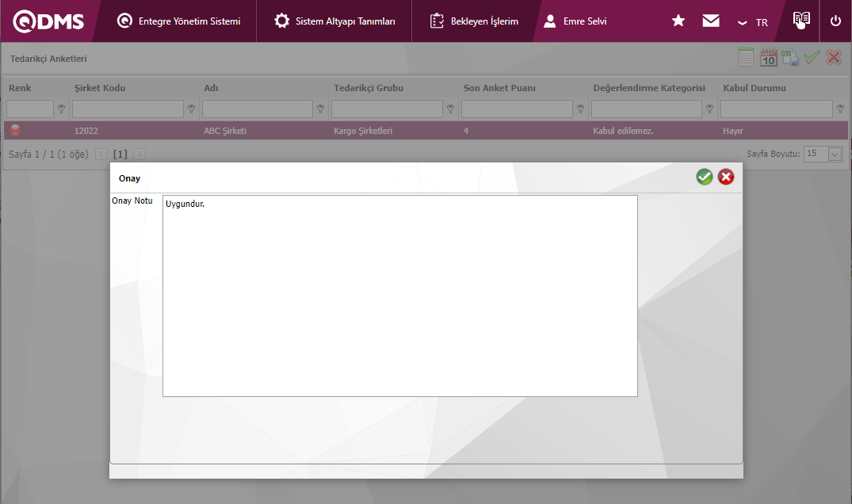Sort by the Şirket Kodu column header
Screen dimensions: 852x504
100,88
